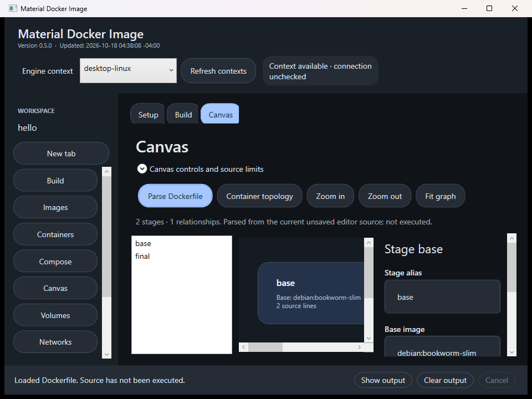Click the Base image input field
Screen dimensions: 532x399
442,346
